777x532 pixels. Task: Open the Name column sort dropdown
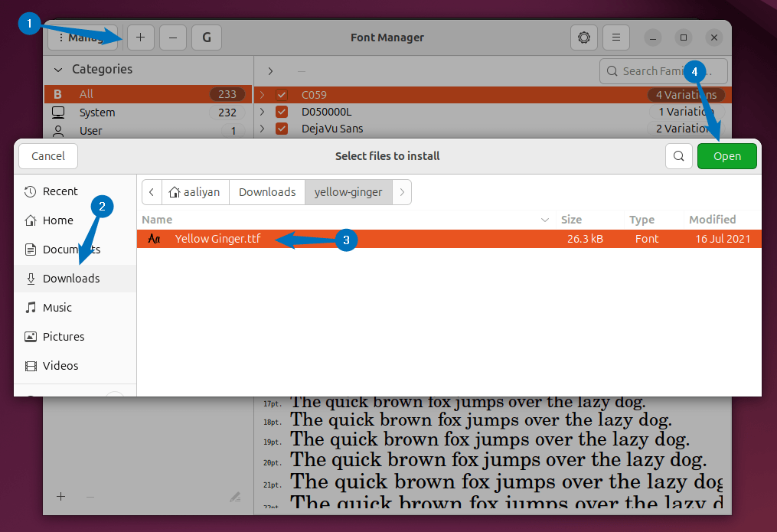545,220
